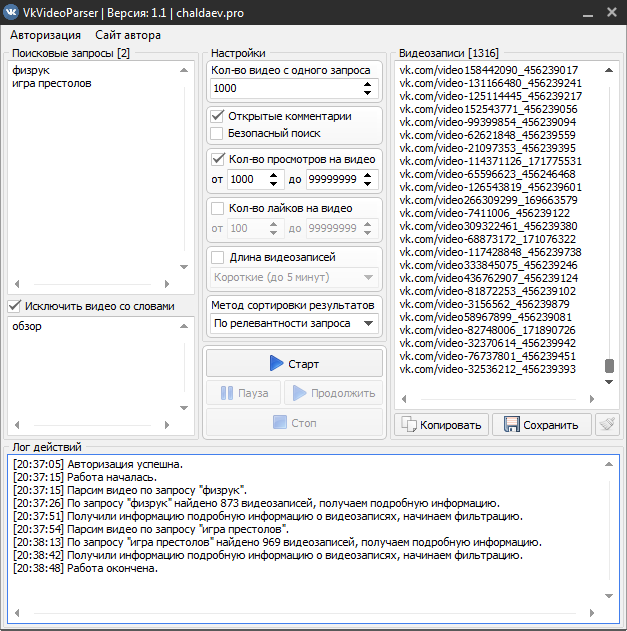The height and width of the screenshot is (631, 627).
Task: Click the Стоп button
Action: (x=294, y=423)
